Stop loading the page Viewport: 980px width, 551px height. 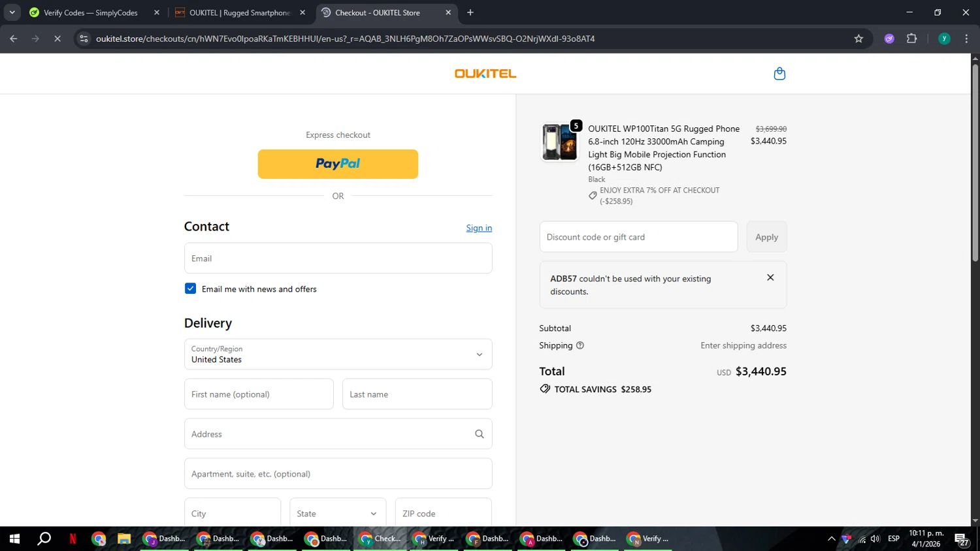tap(57, 39)
